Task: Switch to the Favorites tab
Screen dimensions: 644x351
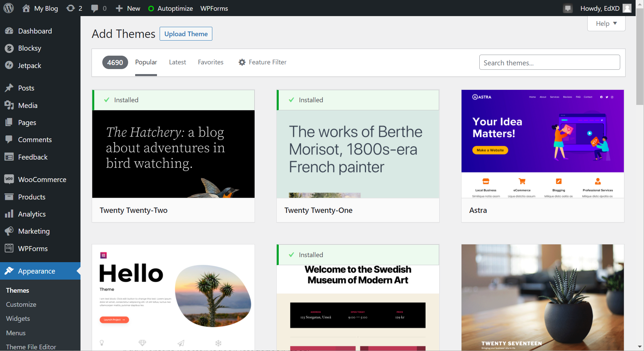Action: 211,62
